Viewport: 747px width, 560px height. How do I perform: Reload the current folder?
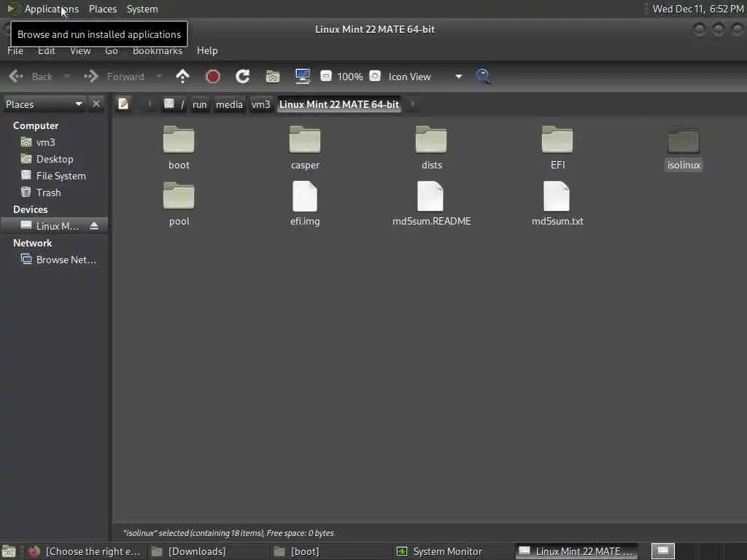(242, 76)
